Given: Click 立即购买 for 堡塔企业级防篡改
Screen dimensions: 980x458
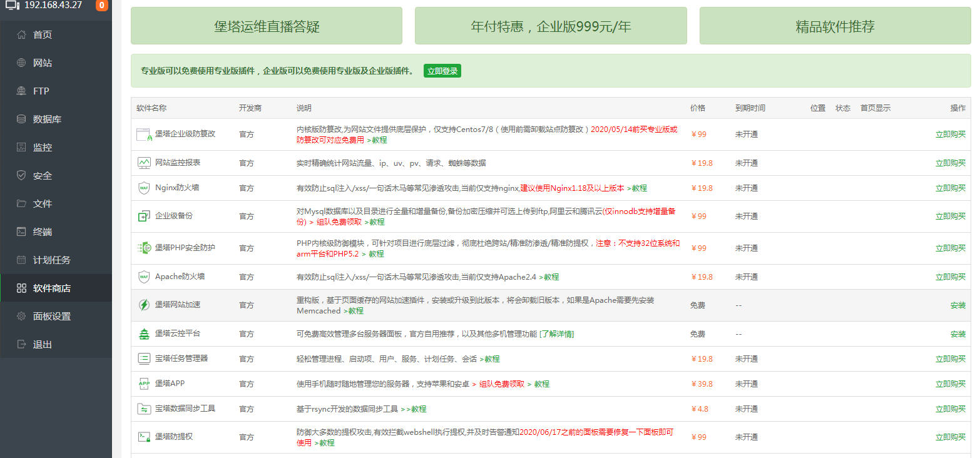Looking at the screenshot, I should click(951, 134).
